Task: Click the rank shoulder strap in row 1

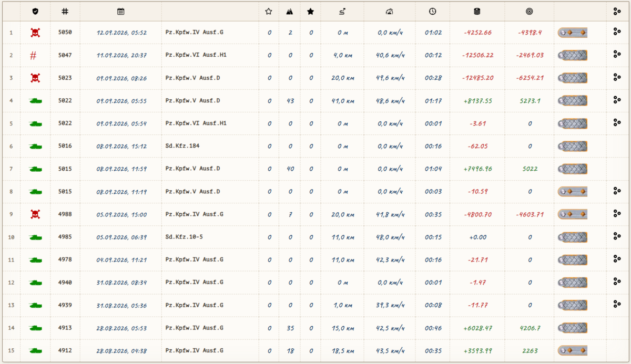Action: click(572, 33)
